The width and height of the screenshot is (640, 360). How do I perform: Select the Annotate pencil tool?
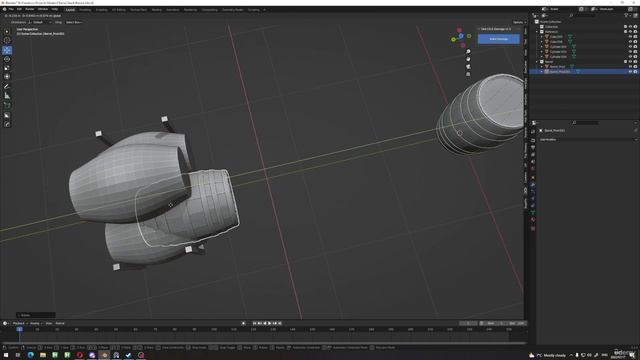tap(7, 87)
